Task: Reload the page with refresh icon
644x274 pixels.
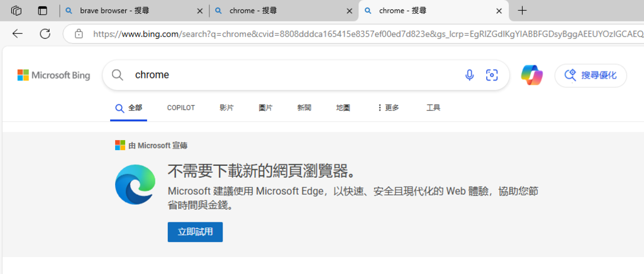Action: [45, 34]
